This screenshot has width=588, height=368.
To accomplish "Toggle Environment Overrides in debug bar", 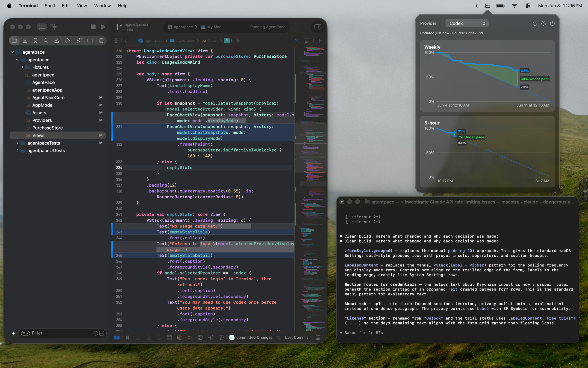I will (200, 337).
